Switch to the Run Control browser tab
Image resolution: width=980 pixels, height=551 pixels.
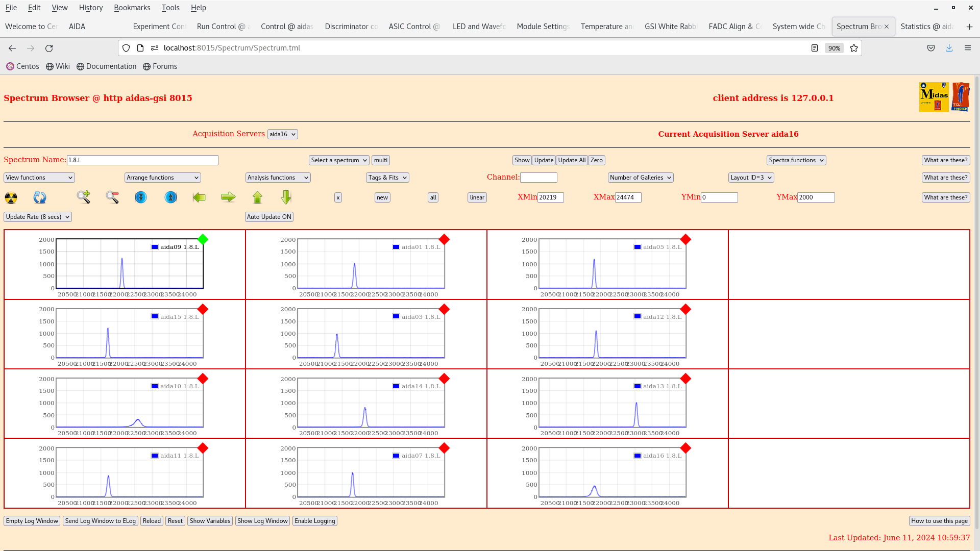pyautogui.click(x=222, y=27)
